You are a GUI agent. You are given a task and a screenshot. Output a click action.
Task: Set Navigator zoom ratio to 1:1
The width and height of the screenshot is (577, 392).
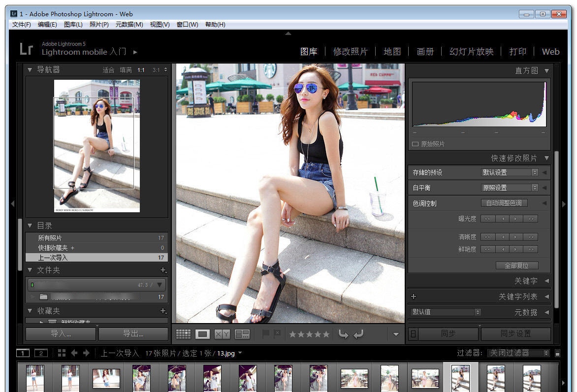pyautogui.click(x=141, y=70)
